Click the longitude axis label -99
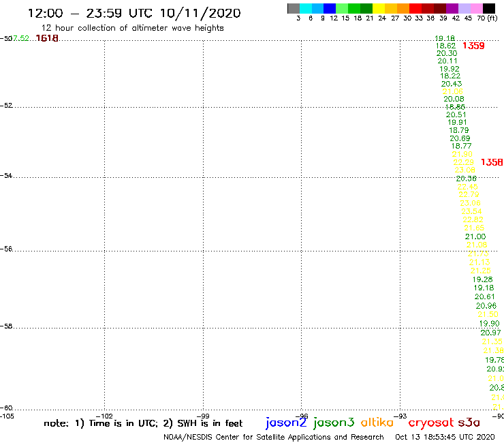 click(x=203, y=416)
